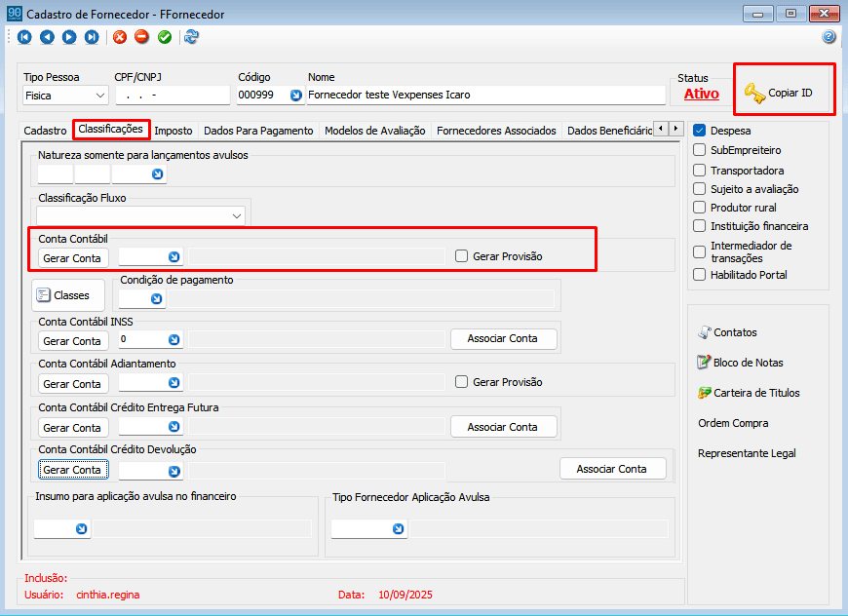Click Associar Conta for INSS
The image size is (848, 616).
[503, 338]
